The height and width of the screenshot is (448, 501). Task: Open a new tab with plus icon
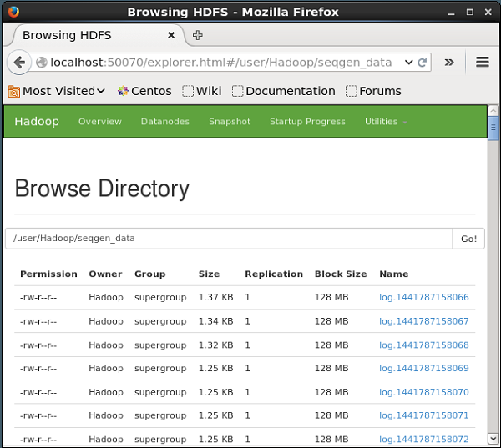pyautogui.click(x=198, y=35)
